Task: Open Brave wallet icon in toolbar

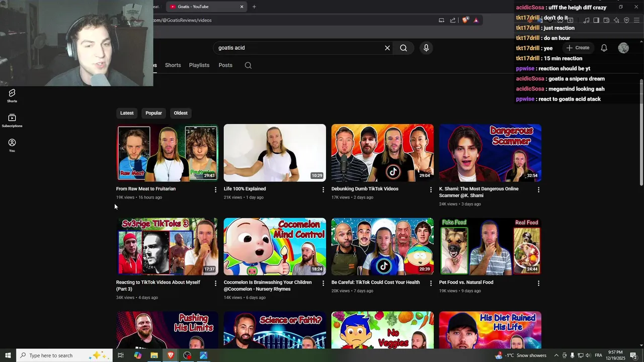Action: click(606, 20)
